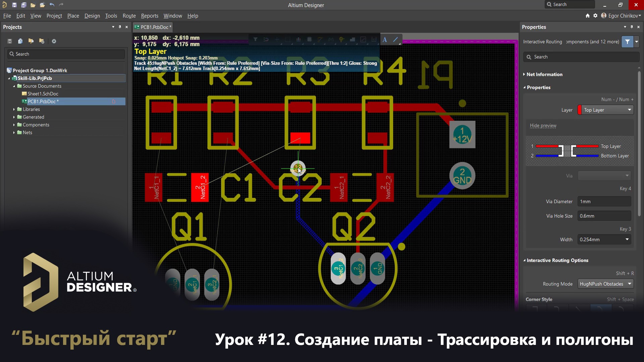Screen dimensions: 644x362
Task: Click the Undo arrow icon
Action: 52,5
